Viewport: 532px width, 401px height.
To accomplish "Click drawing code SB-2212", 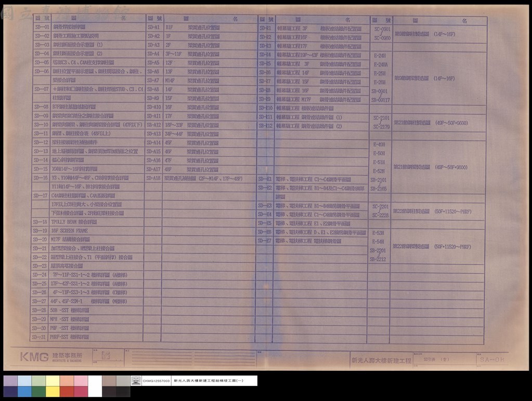I will tap(378, 259).
